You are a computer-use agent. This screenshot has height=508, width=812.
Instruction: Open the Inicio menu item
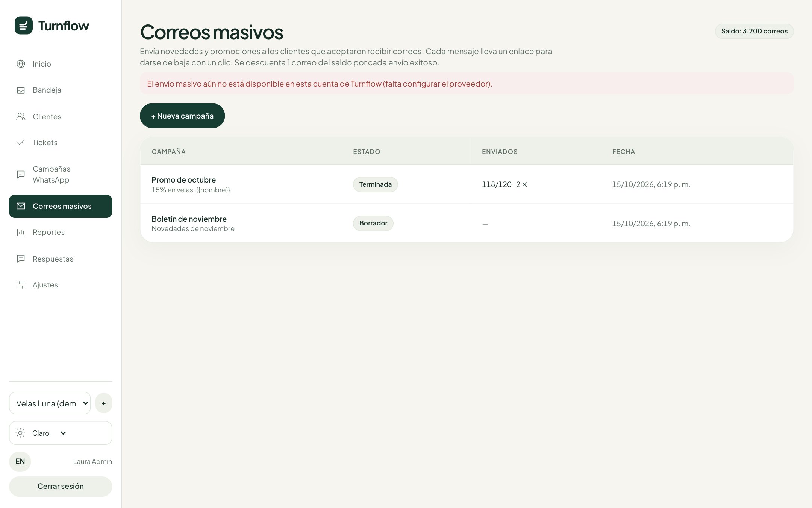point(61,64)
